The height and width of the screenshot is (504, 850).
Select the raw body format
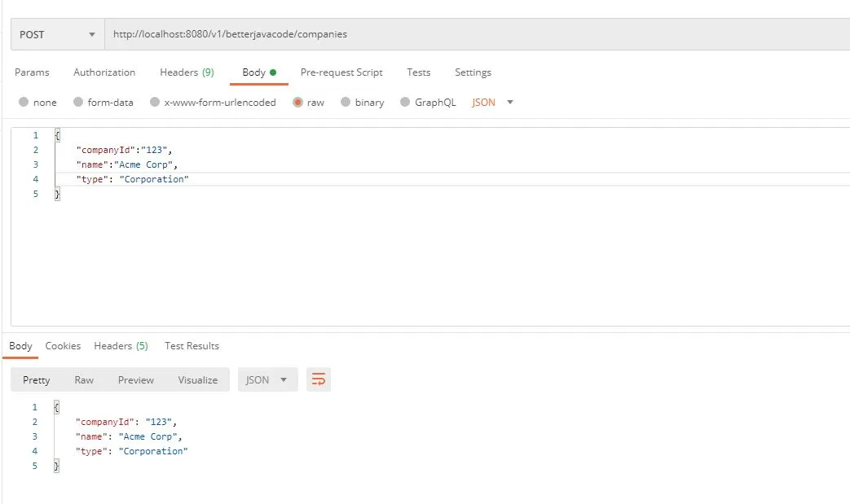click(309, 102)
